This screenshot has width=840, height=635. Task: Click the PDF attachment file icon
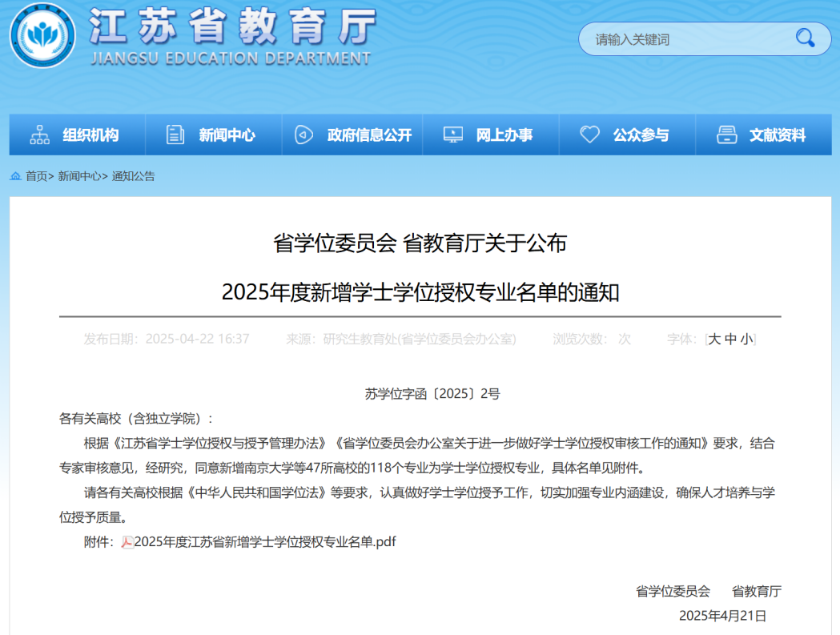click(127, 542)
